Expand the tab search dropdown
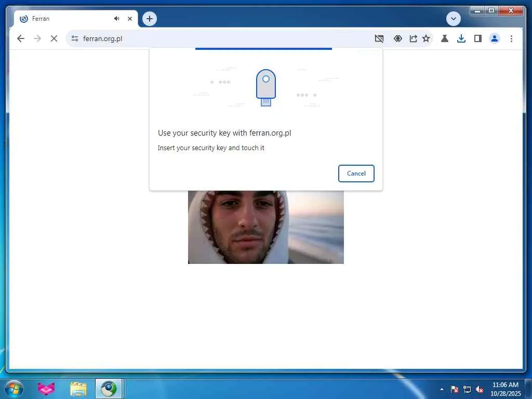The image size is (532, 399). pos(453,19)
